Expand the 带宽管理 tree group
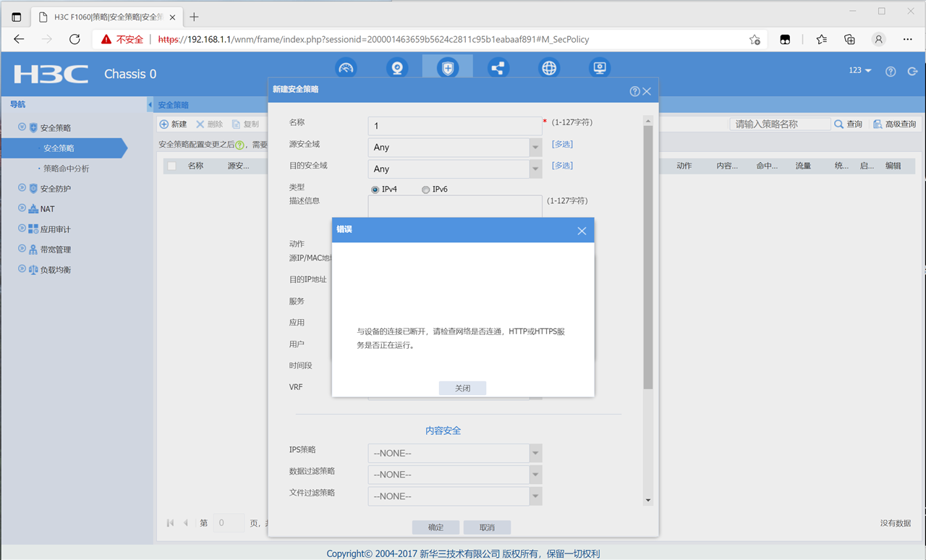Image resolution: width=926 pixels, height=560 pixels. coord(22,248)
